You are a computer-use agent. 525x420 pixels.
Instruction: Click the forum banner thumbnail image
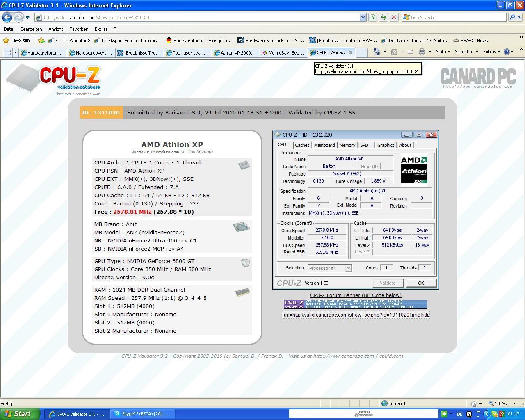tap(356, 304)
